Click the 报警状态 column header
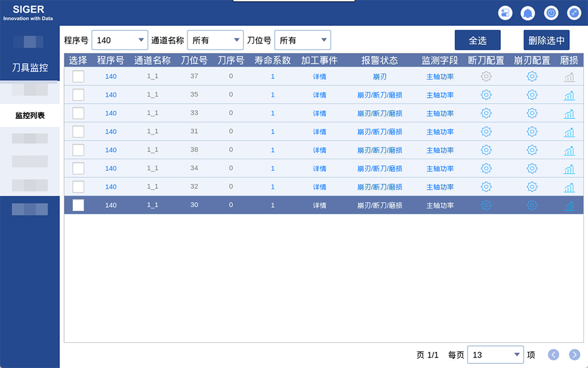This screenshot has width=588, height=368. coord(379,60)
